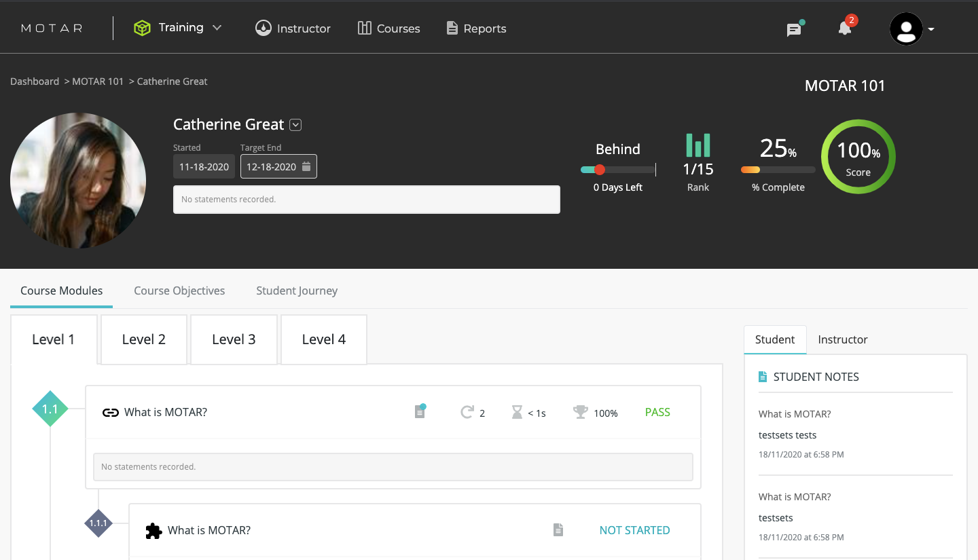978x560 pixels.
Task: Open Reports in the top navigation
Action: click(x=476, y=29)
